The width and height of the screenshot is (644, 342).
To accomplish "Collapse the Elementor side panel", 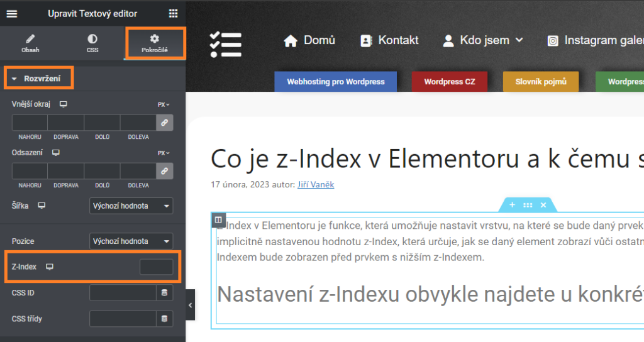I will (190, 305).
